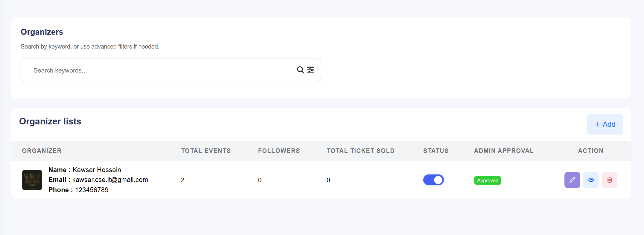
Task: Select the Status column header
Action: tap(436, 151)
